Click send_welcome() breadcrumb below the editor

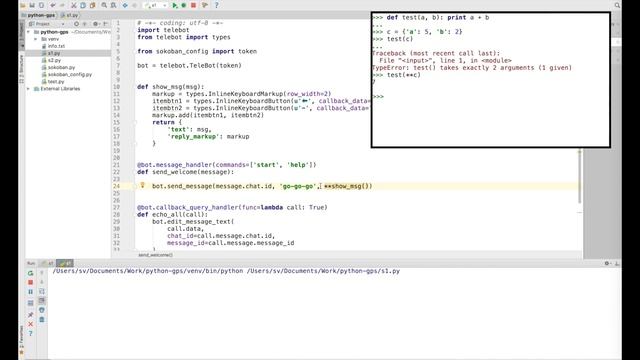pos(156,255)
